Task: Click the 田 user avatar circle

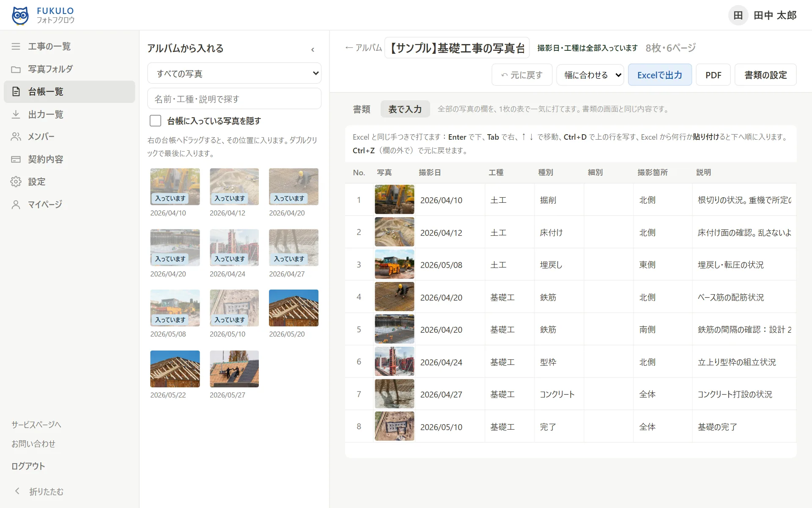Action: point(738,16)
